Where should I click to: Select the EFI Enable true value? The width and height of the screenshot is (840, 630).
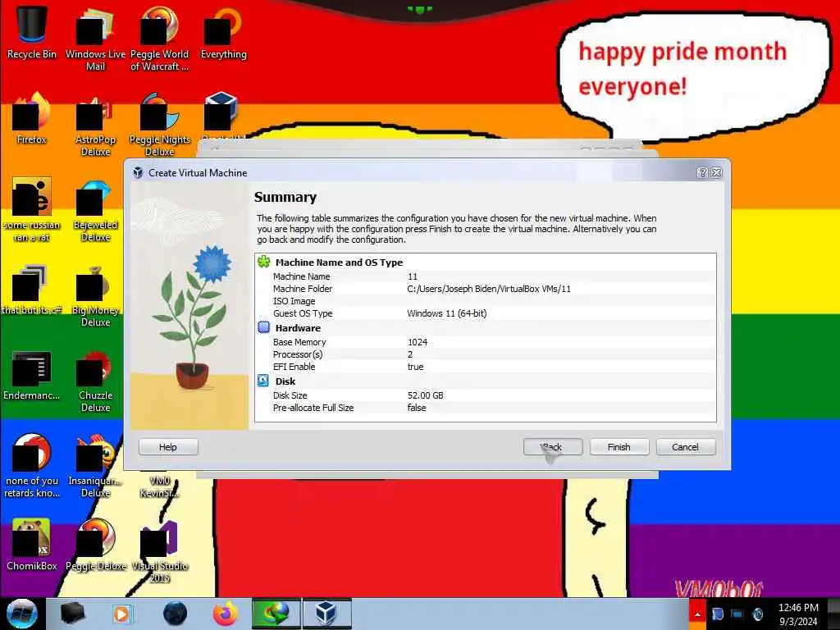(415, 367)
